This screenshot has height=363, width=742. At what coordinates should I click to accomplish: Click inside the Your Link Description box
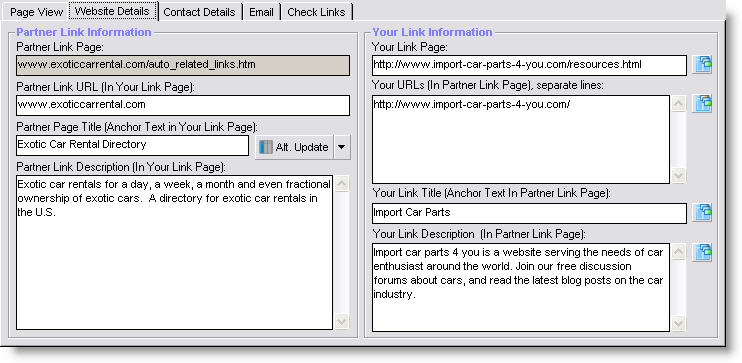pos(521,287)
